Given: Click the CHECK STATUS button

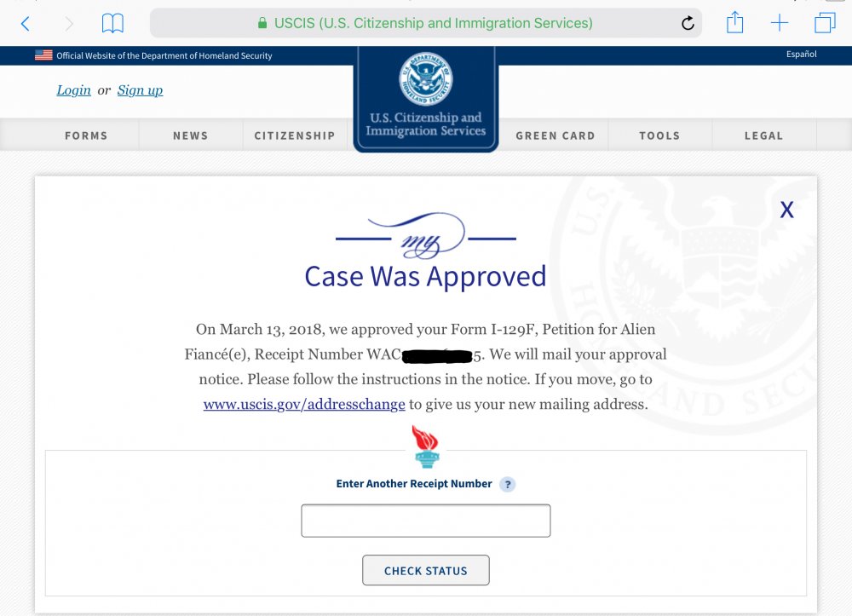Looking at the screenshot, I should [x=425, y=570].
